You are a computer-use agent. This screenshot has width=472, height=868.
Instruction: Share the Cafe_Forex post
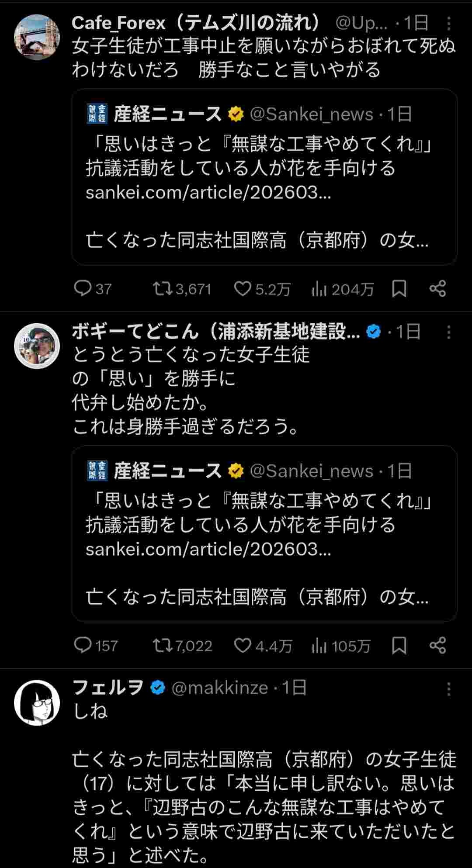point(437,289)
